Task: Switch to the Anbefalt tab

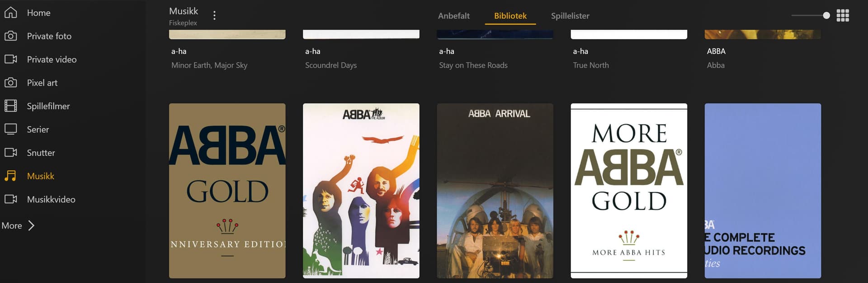Action: [x=453, y=16]
